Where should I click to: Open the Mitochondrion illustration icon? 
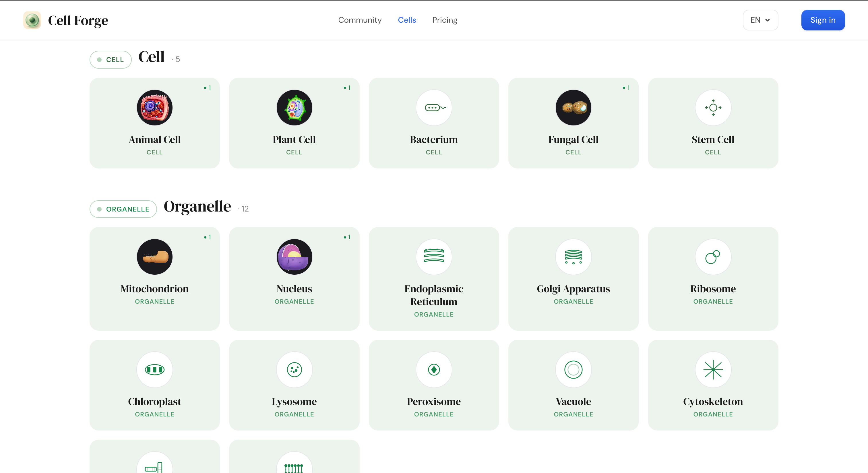click(155, 257)
